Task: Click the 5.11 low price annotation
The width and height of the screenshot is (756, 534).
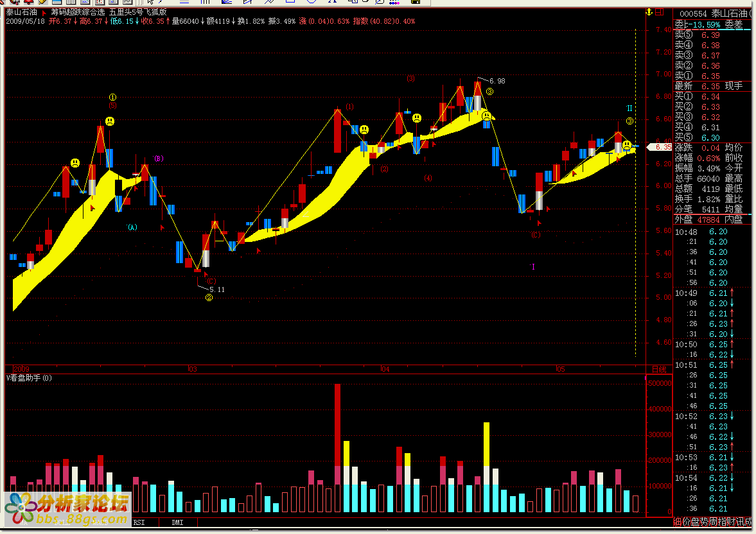Action: (217, 289)
